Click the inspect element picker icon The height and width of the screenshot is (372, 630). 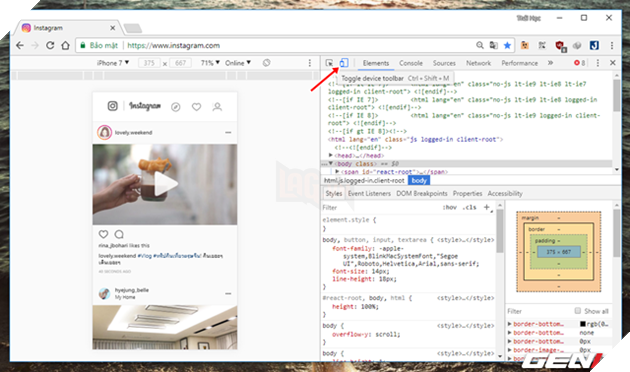[x=329, y=63]
